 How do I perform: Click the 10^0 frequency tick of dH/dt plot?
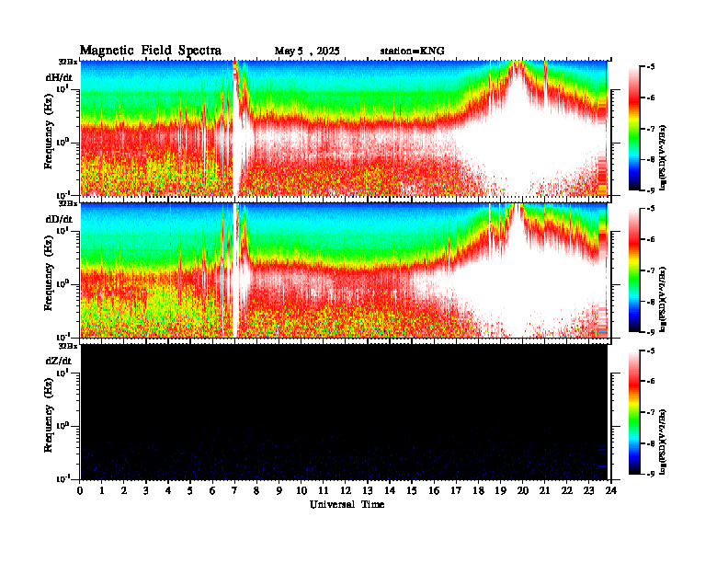tap(63, 143)
